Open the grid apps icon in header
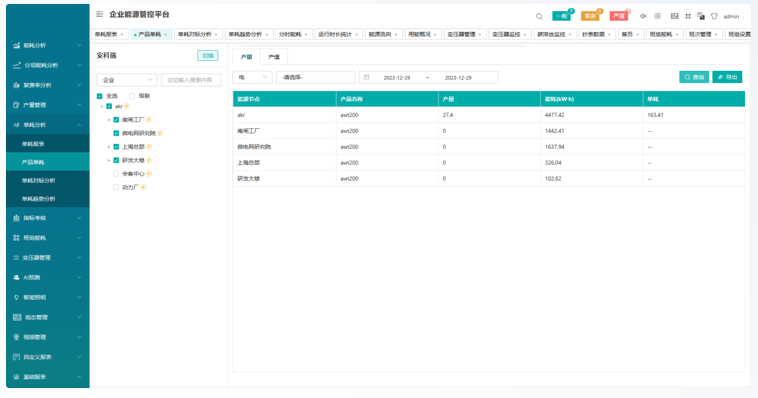 pyautogui.click(x=657, y=16)
